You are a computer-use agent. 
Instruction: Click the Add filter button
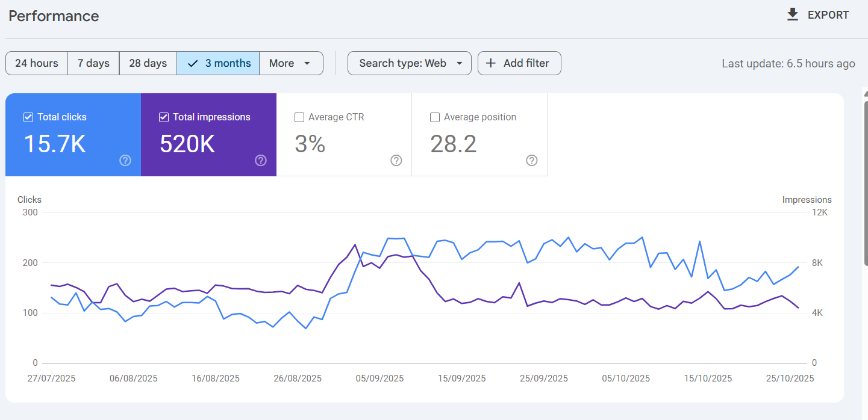click(x=519, y=63)
